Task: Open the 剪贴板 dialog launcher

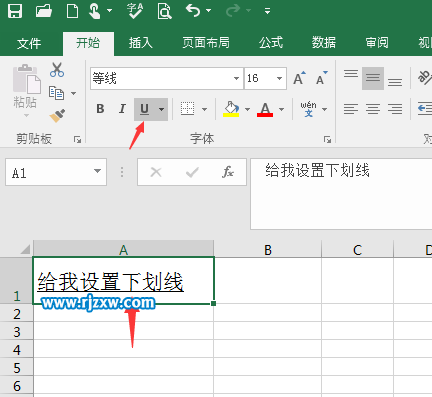Action: tap(77, 139)
